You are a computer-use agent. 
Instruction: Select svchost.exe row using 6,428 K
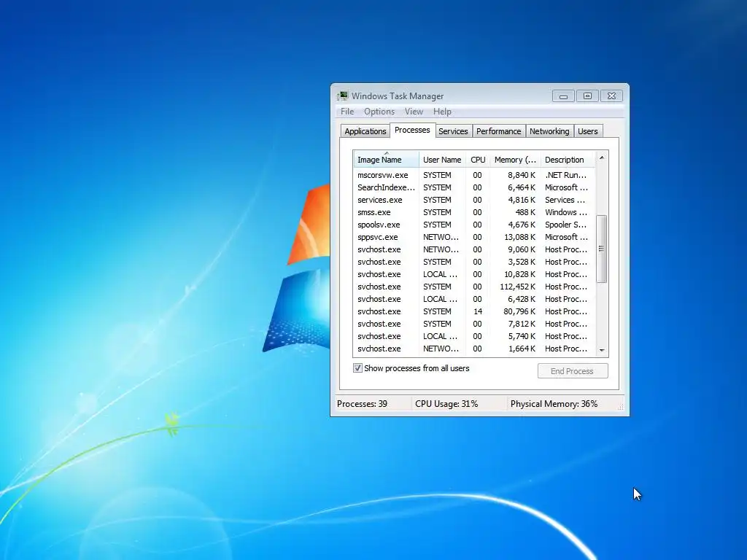(474, 299)
